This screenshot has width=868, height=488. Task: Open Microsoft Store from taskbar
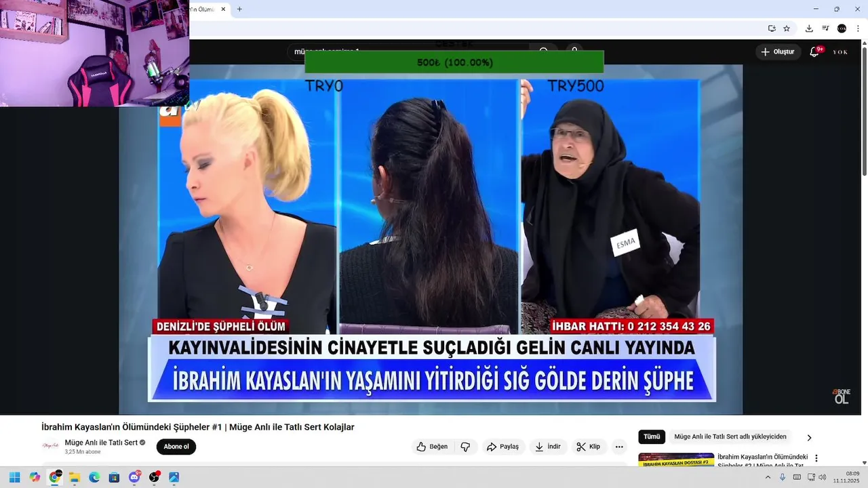[114, 477]
